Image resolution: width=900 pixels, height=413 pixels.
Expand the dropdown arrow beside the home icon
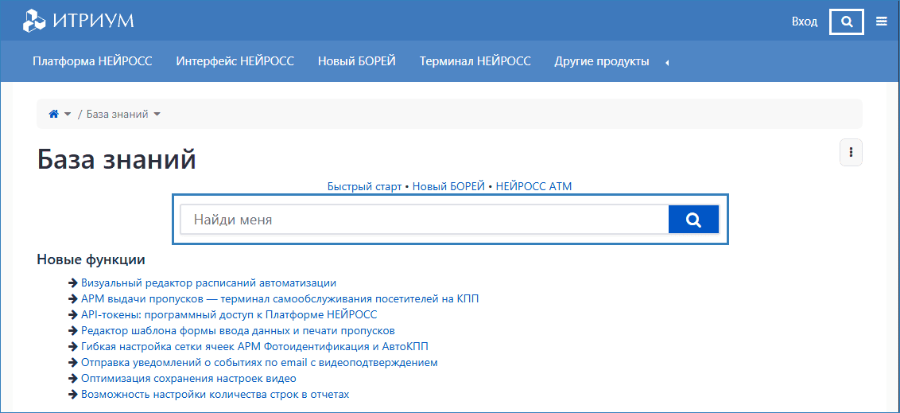68,114
